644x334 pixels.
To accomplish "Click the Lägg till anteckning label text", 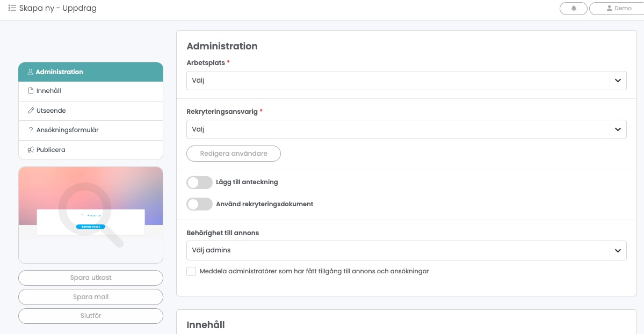I will [x=247, y=182].
